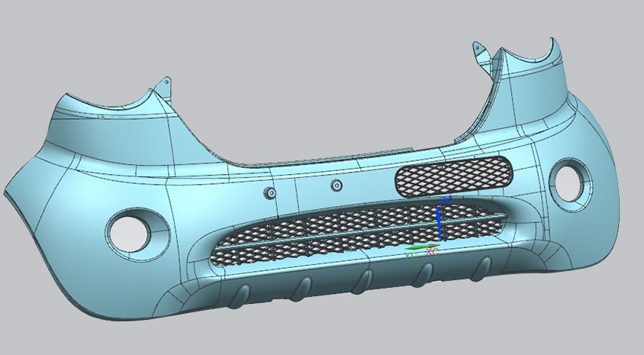Screen dimensions: 644x355
Task: Click the upper oval mesh grille
Action: [453, 175]
